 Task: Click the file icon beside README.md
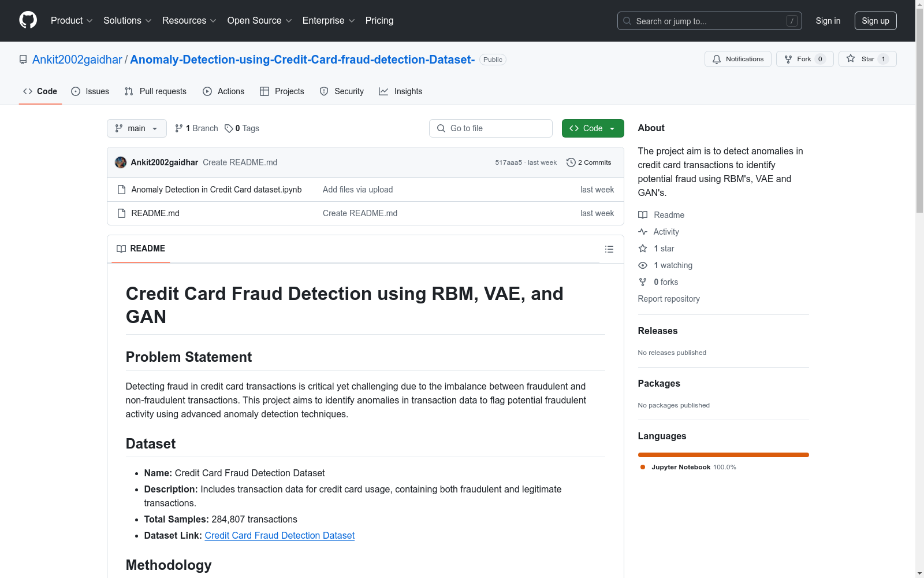pyautogui.click(x=121, y=213)
